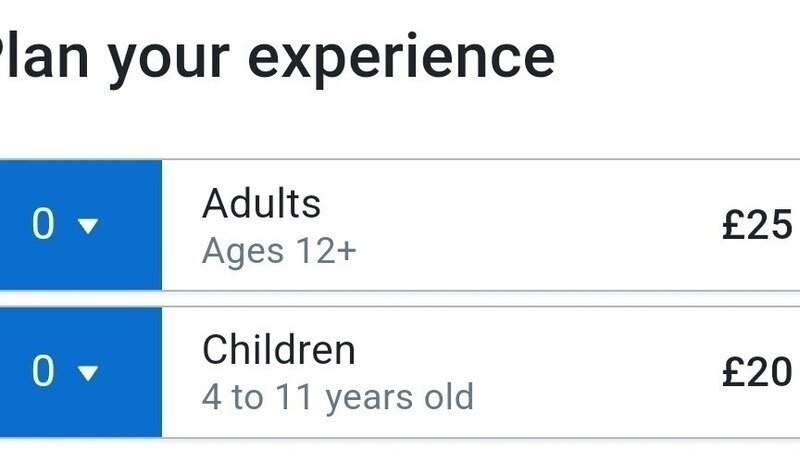
Task: Click the £25 adult price
Action: (757, 226)
